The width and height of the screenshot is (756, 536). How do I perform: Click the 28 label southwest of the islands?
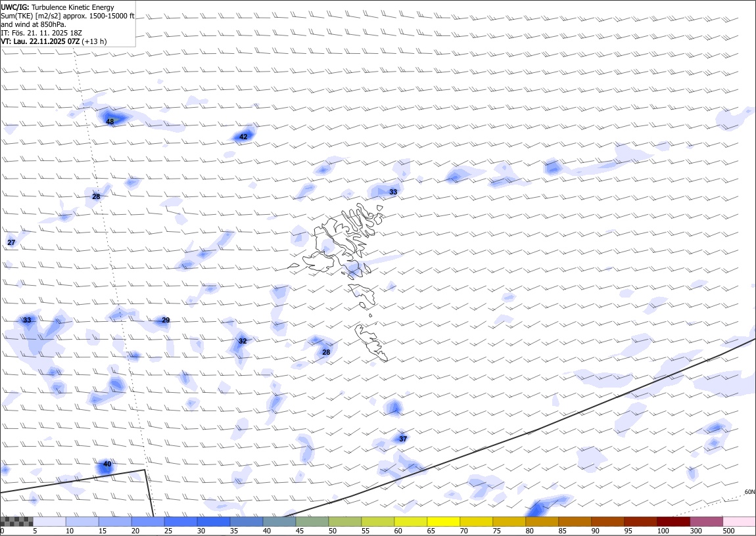click(x=326, y=353)
